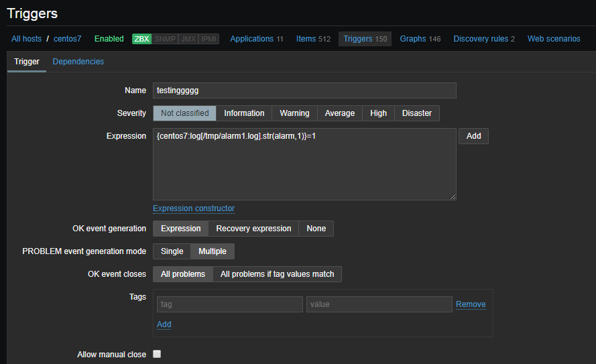Open the Expression constructor link

(x=194, y=208)
